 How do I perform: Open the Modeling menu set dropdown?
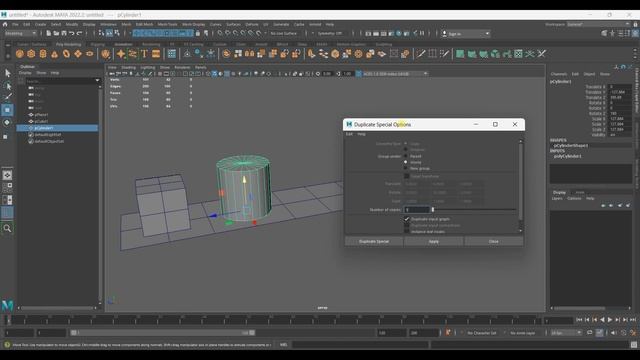click(x=20, y=33)
